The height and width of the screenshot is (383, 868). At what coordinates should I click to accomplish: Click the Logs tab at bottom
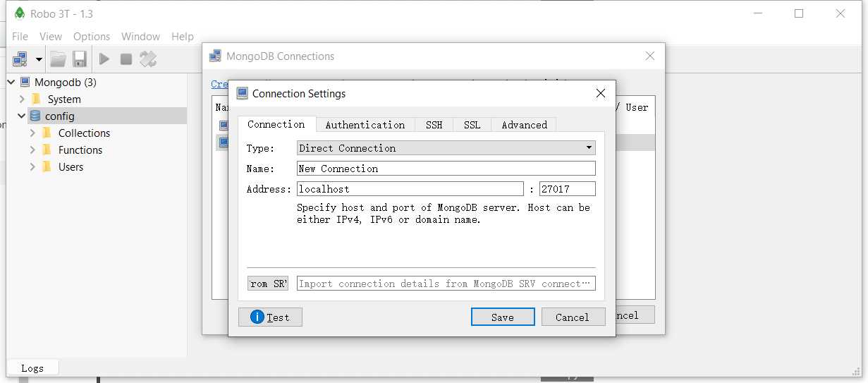pos(32,367)
